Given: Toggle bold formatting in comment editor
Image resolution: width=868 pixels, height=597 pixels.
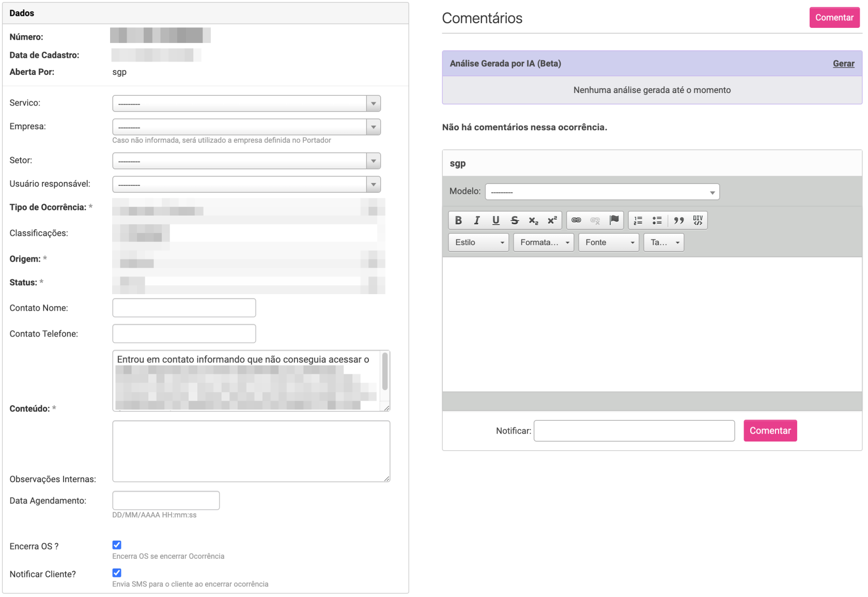Looking at the screenshot, I should tap(458, 220).
